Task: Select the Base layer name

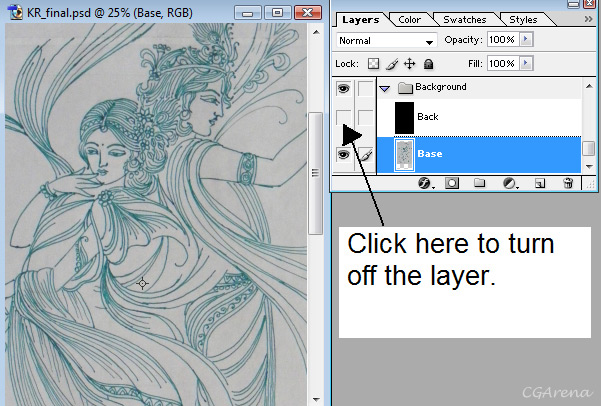Action: click(x=430, y=154)
